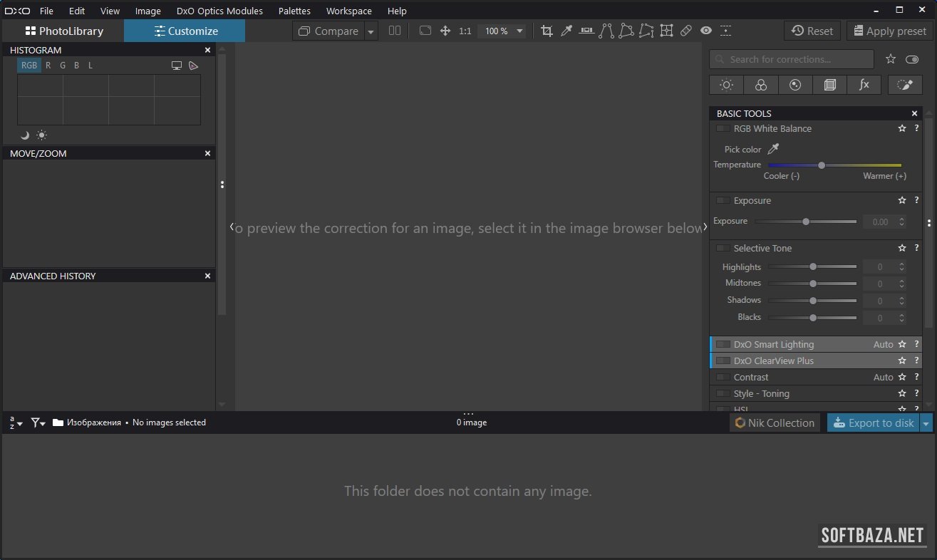This screenshot has height=560, width=937.
Task: Click the Nik Collection button
Action: coord(774,423)
